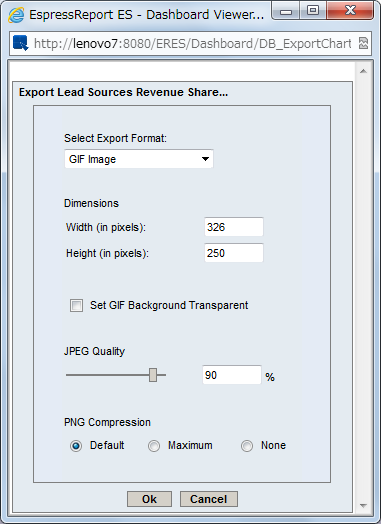Image resolution: width=381 pixels, height=524 pixels.
Task: Click the URL text in address bar
Action: pos(193,43)
